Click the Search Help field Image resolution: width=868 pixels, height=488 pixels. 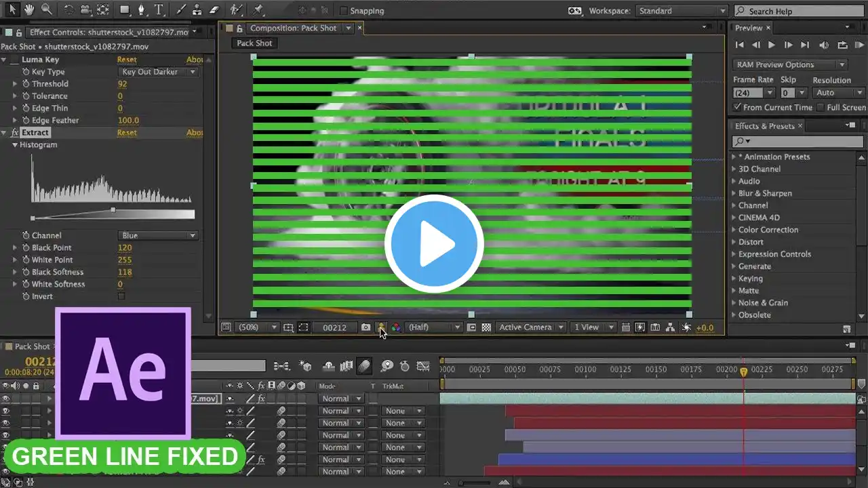[x=798, y=11]
